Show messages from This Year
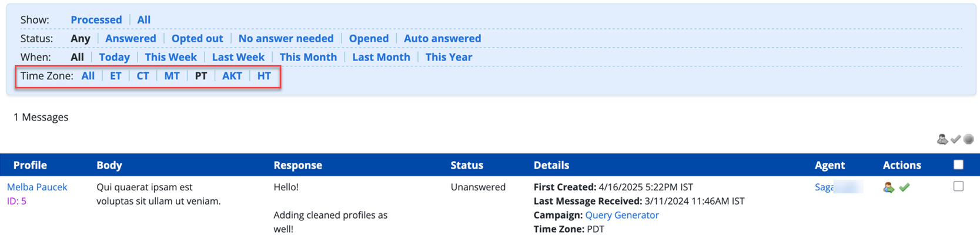 click(449, 57)
